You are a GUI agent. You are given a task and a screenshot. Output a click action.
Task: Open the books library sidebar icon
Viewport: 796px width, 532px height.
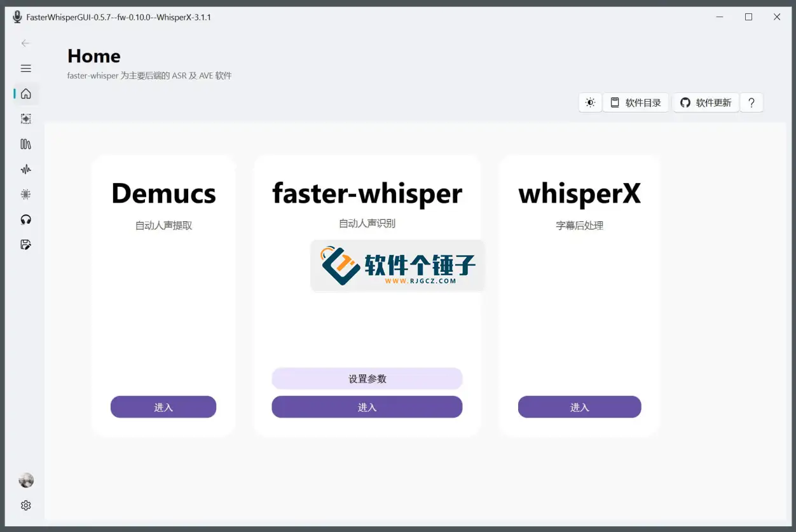pos(26,144)
